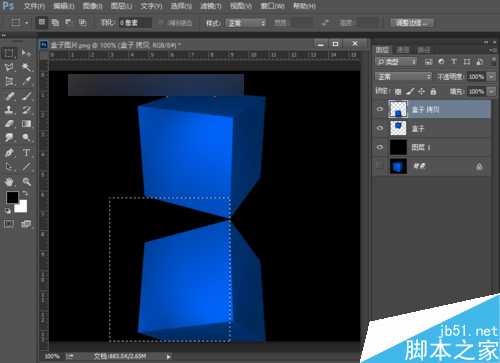
Task: Select the Pen tool
Action: pyautogui.click(x=9, y=153)
